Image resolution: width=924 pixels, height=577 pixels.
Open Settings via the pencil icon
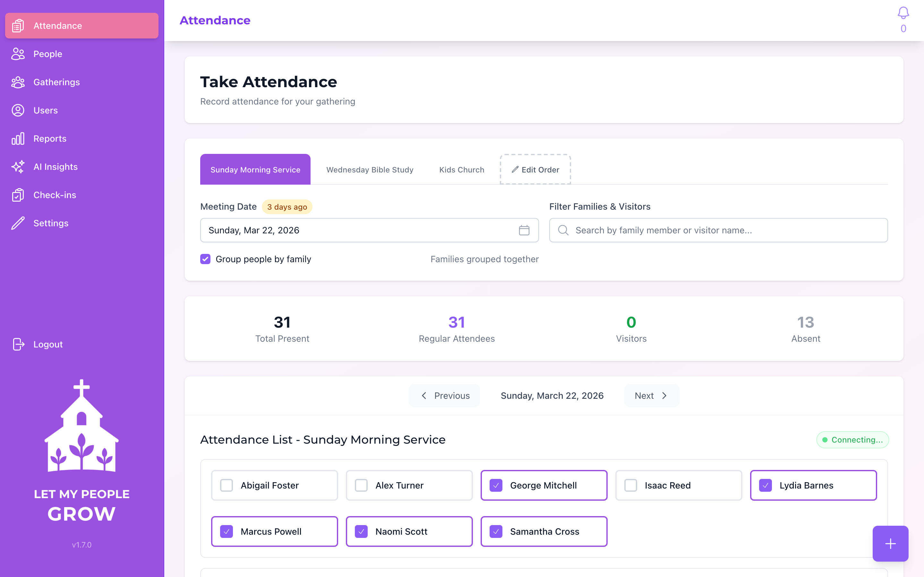pos(18,223)
